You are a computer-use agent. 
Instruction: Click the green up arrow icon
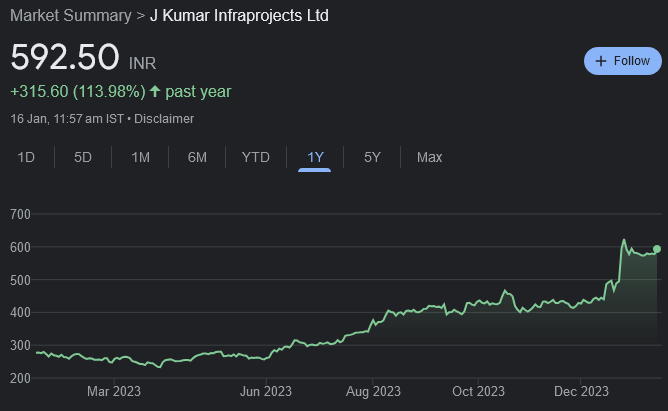point(155,92)
